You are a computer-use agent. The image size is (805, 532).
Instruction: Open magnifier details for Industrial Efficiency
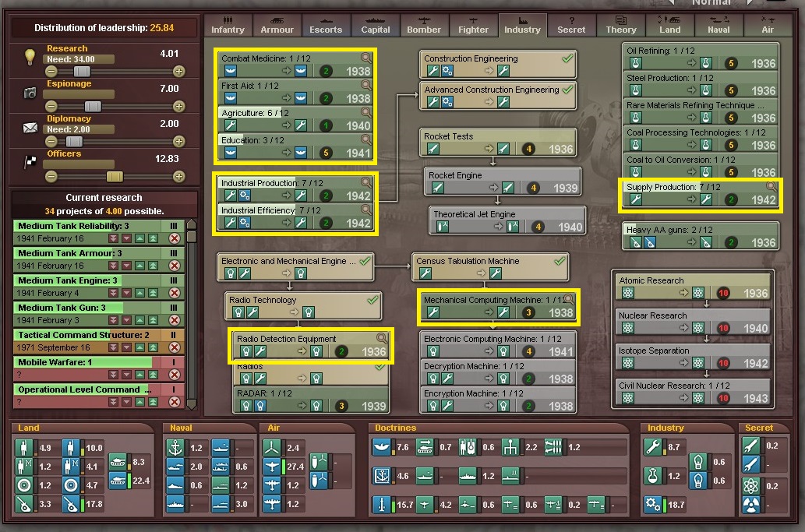[x=366, y=210]
